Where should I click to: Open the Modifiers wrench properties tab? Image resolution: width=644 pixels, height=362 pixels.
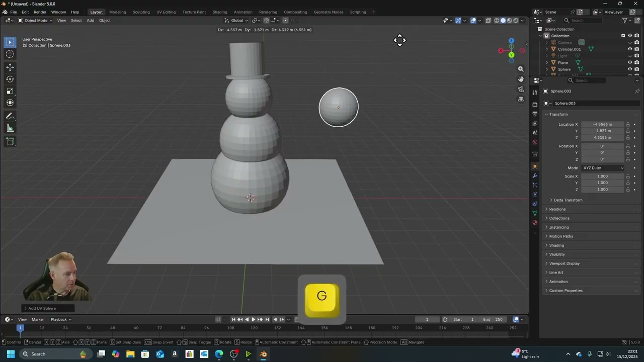point(535,175)
